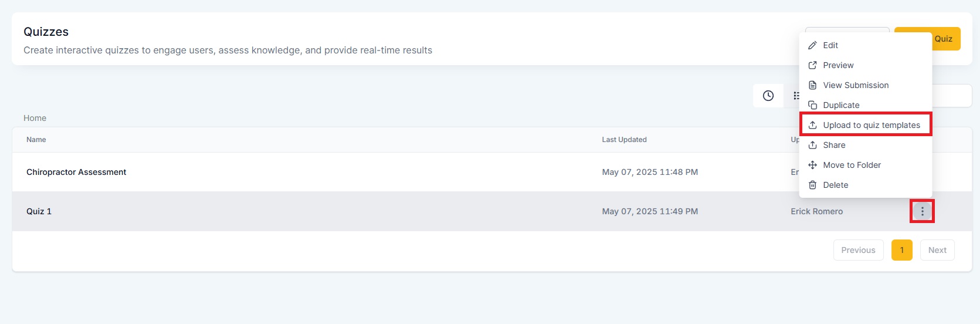
Task: Open the three-dot menu for Quiz 1
Action: pyautogui.click(x=922, y=211)
